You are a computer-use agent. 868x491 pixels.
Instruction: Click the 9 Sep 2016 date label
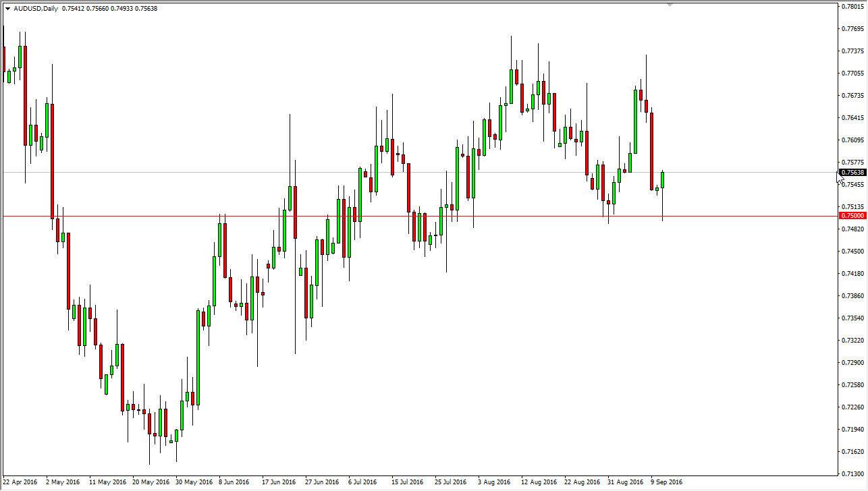[667, 482]
